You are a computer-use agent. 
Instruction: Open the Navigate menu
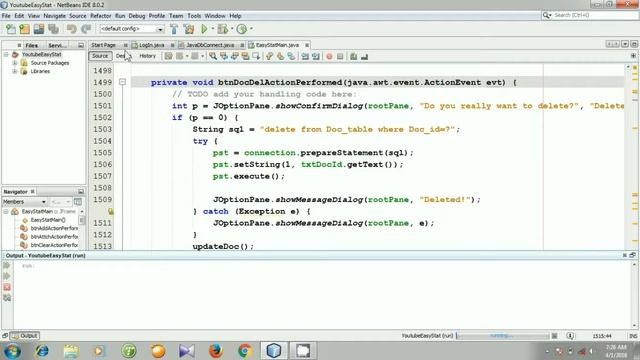[55, 16]
